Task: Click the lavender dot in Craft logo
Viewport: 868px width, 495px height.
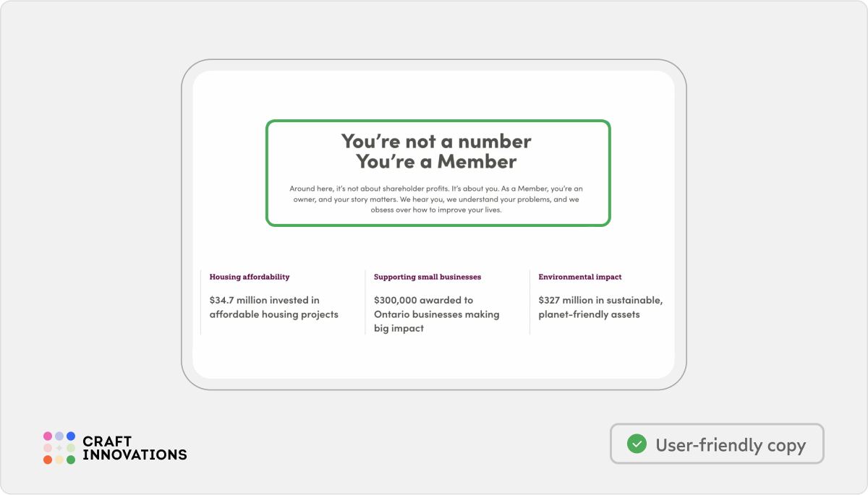Action: [x=59, y=436]
